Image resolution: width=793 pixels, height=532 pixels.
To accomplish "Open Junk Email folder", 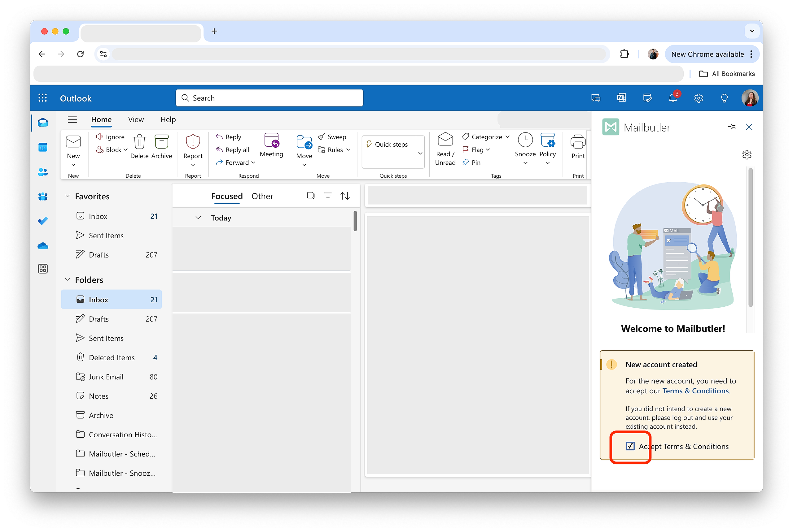I will coord(112,377).
